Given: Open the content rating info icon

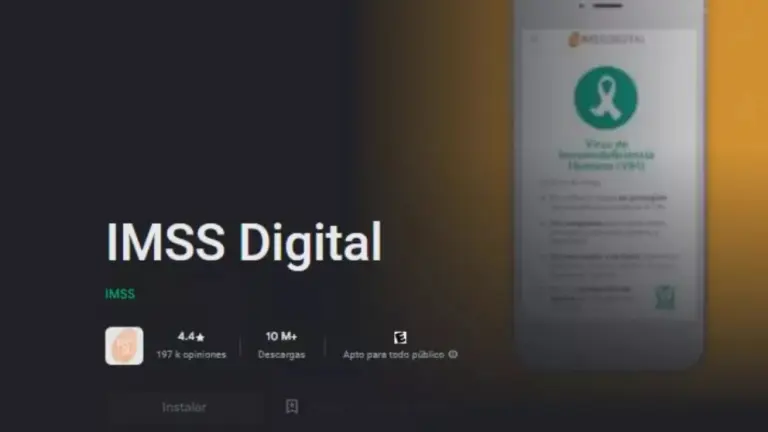Looking at the screenshot, I should pyautogui.click(x=453, y=354).
